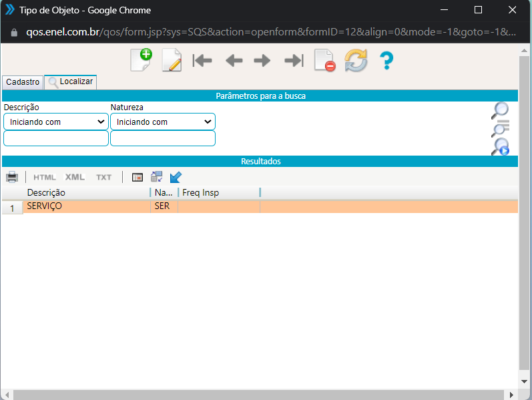
Task: Go to the next record arrow
Action: tap(262, 61)
